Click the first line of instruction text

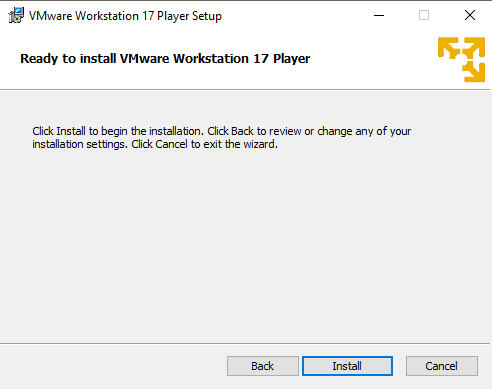click(222, 131)
